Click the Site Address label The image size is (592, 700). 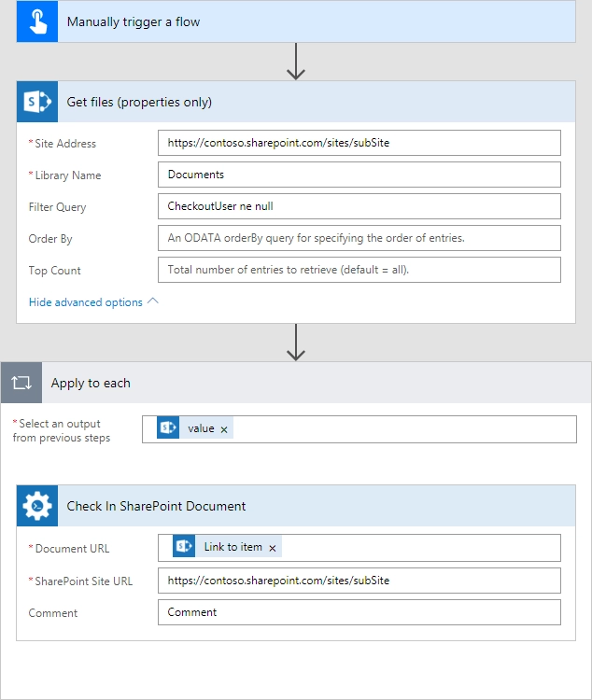pyautogui.click(x=65, y=144)
